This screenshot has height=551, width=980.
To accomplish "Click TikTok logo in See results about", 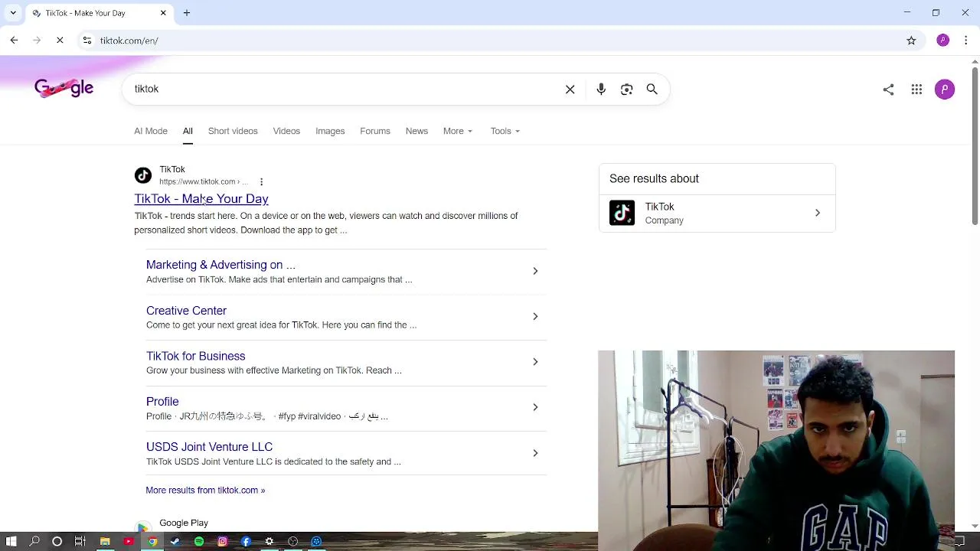I will [x=622, y=213].
